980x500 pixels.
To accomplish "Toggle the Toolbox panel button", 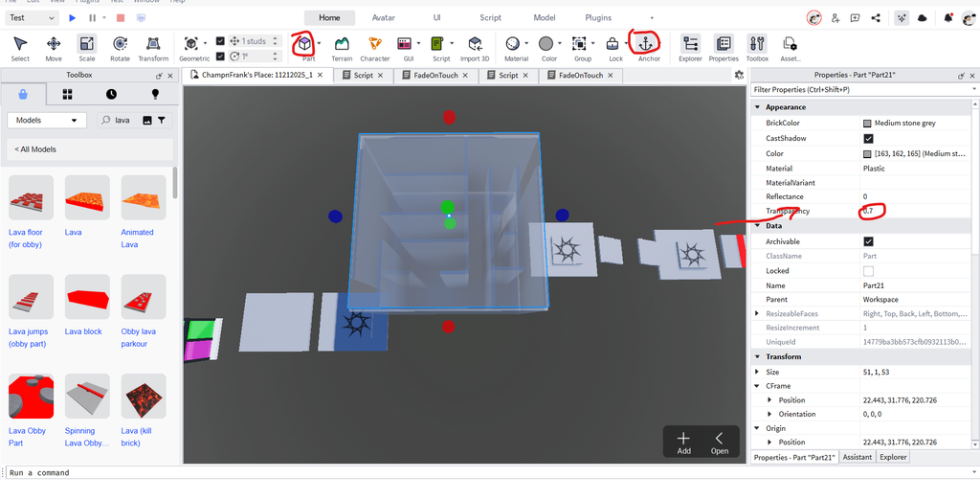I will click(x=757, y=44).
